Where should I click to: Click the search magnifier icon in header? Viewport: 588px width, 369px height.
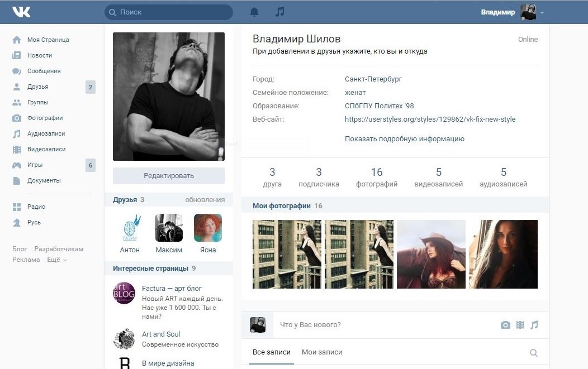(x=112, y=12)
